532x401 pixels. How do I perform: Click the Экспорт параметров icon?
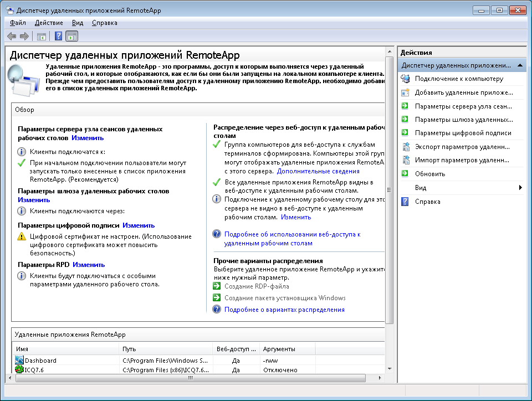pyautogui.click(x=406, y=147)
